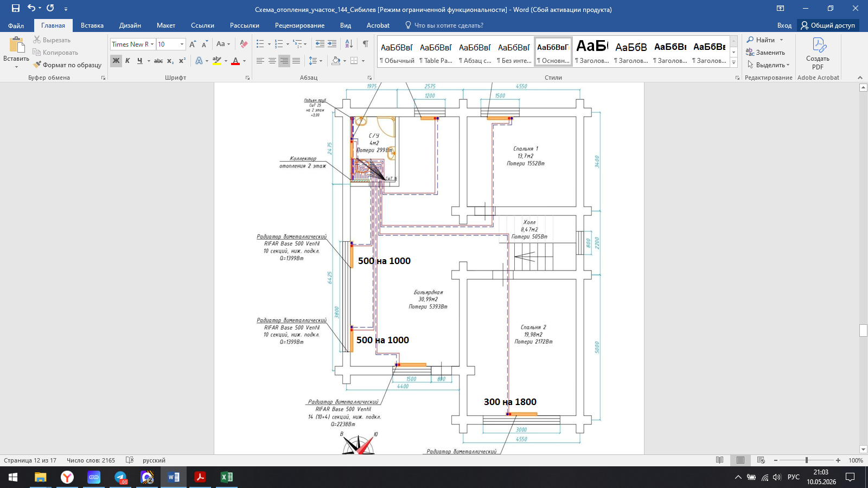Click the Заменить button

coord(765,53)
